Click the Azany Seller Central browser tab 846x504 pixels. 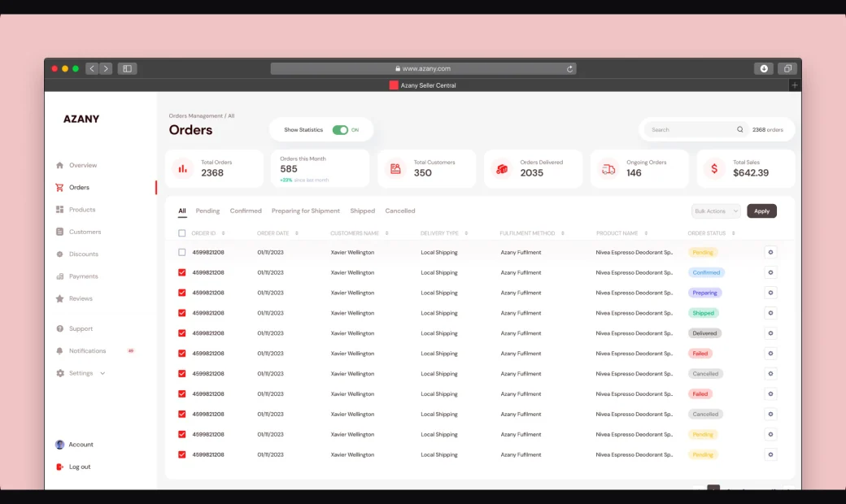(422, 85)
